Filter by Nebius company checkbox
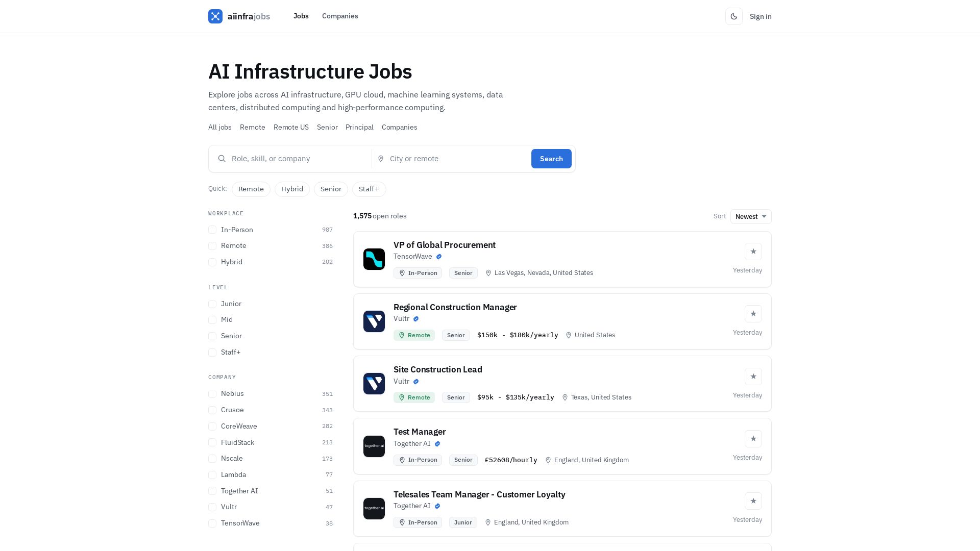Image resolution: width=980 pixels, height=551 pixels. pyautogui.click(x=212, y=394)
